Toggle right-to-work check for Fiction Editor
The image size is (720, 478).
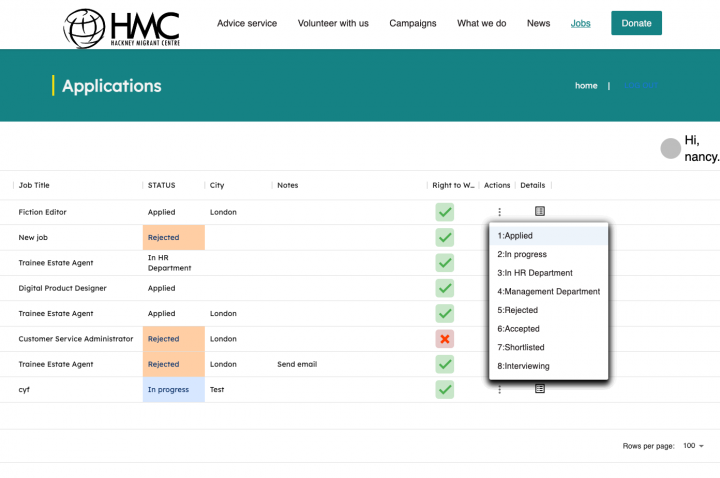pos(445,212)
